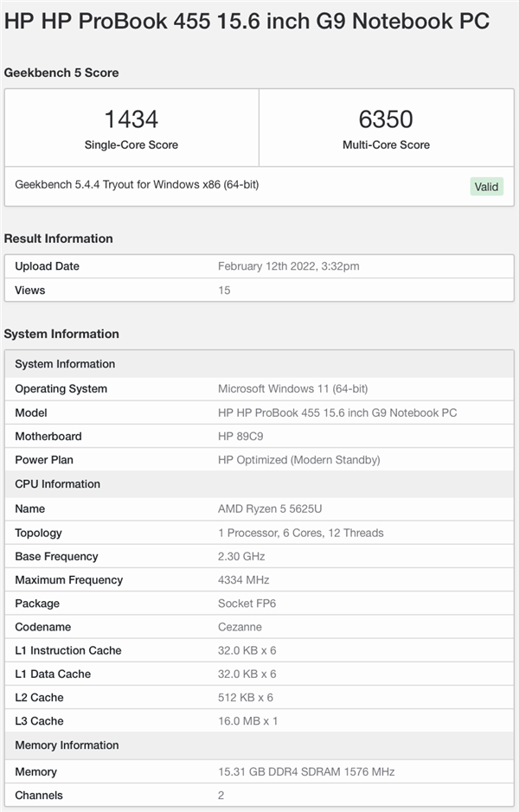Click the AMD Ryzen 5 5625U name
519x812 pixels.
click(x=270, y=509)
